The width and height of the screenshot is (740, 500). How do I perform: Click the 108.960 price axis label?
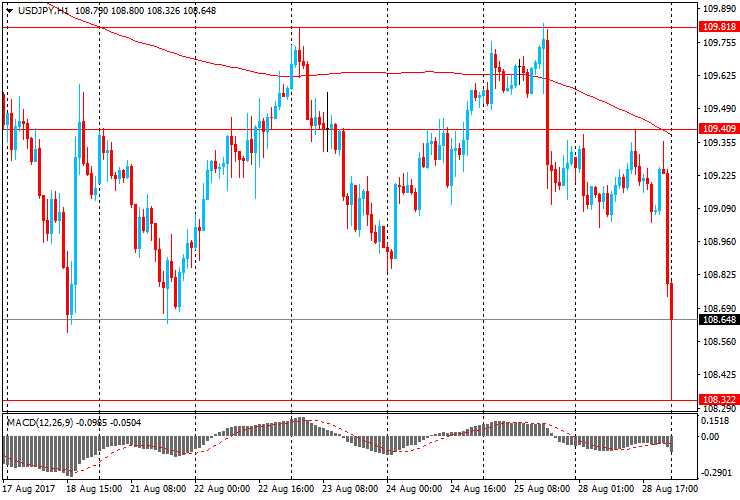[x=719, y=242]
